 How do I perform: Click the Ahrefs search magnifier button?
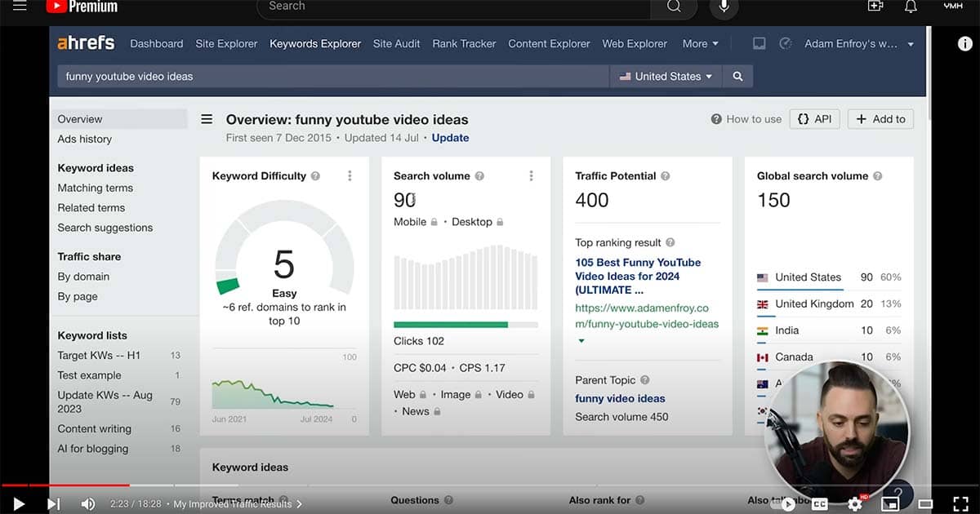737,76
